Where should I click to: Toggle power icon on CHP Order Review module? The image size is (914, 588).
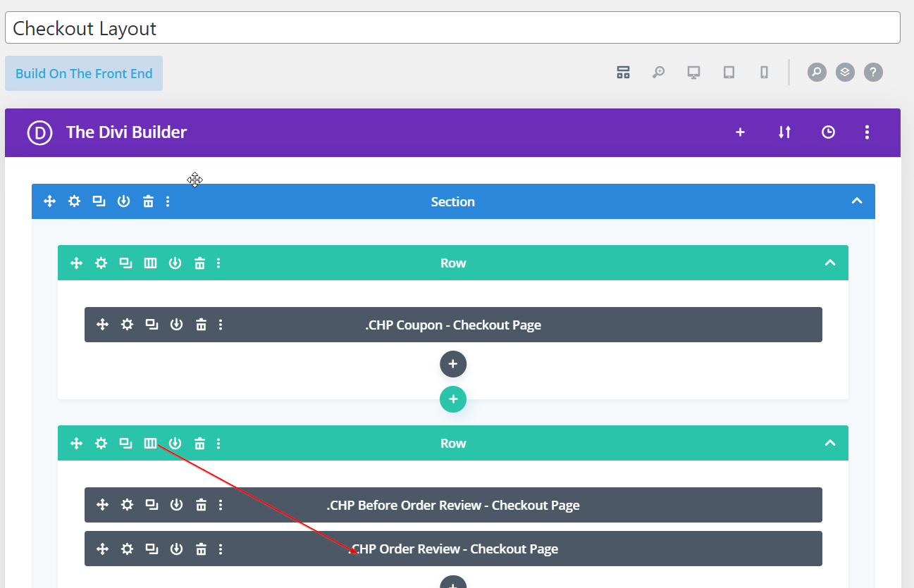(176, 549)
